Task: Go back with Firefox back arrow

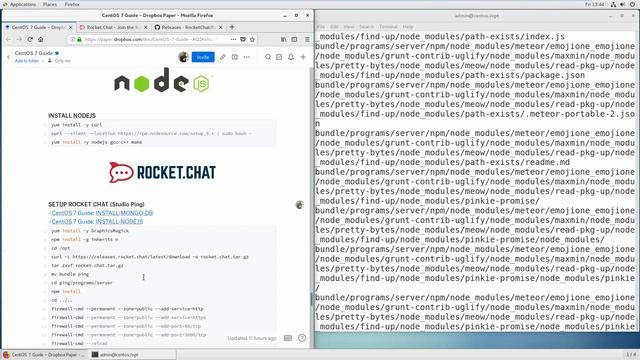Action: [x=9, y=39]
